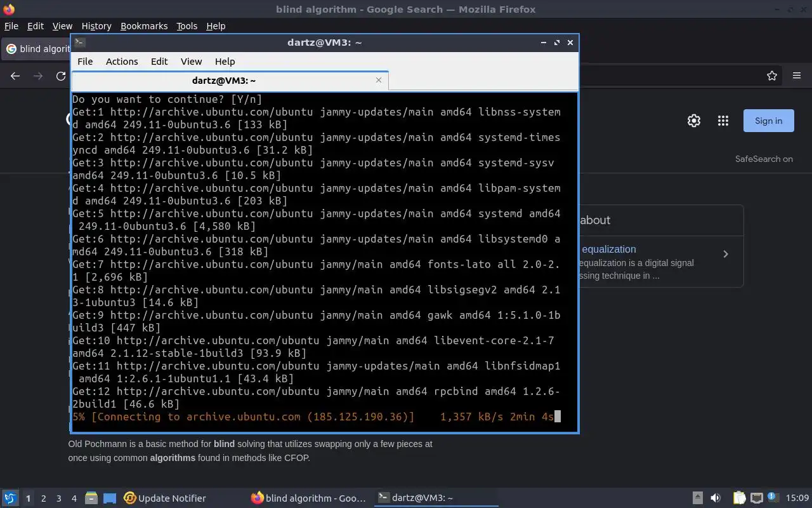The image size is (812, 508).
Task: Click the Sign in button
Action: pyautogui.click(x=768, y=121)
